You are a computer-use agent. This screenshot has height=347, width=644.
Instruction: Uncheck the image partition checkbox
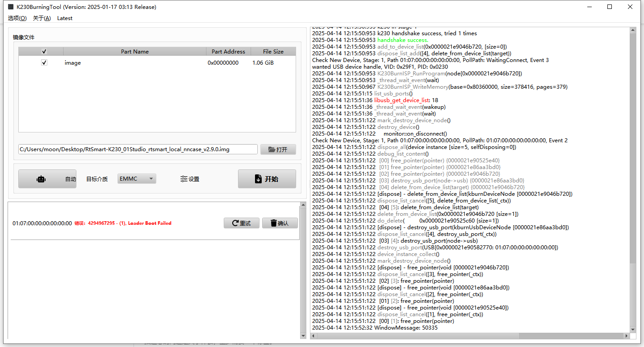coord(44,63)
